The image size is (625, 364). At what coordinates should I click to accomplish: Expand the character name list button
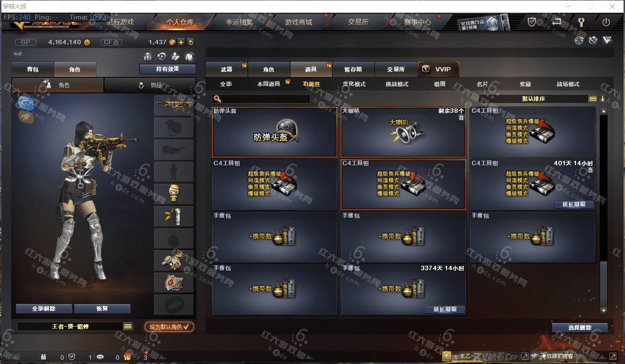(128, 327)
